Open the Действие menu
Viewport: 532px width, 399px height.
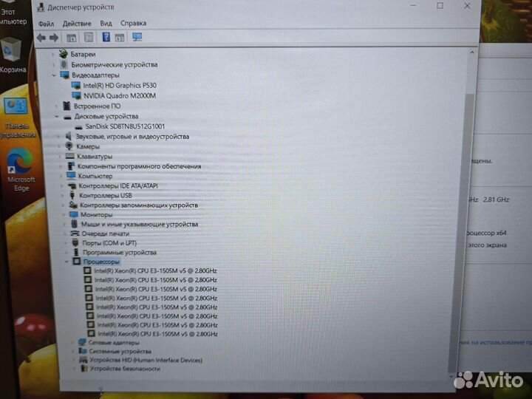pos(77,24)
